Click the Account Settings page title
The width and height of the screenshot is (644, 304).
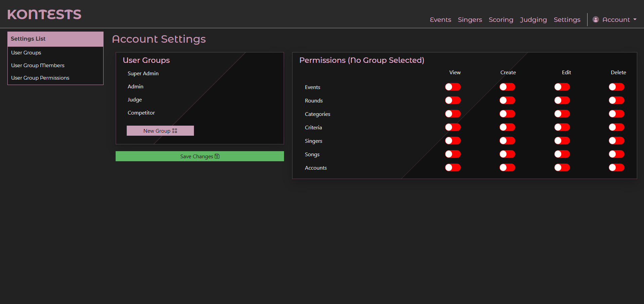[159, 39]
